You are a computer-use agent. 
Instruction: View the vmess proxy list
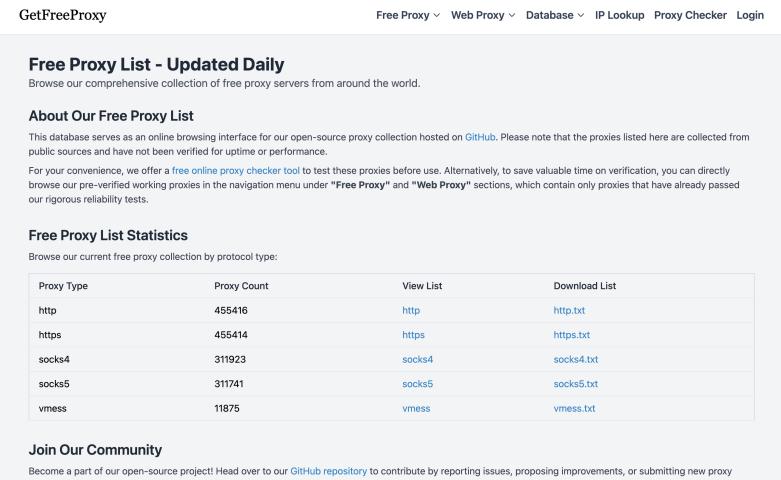click(416, 408)
